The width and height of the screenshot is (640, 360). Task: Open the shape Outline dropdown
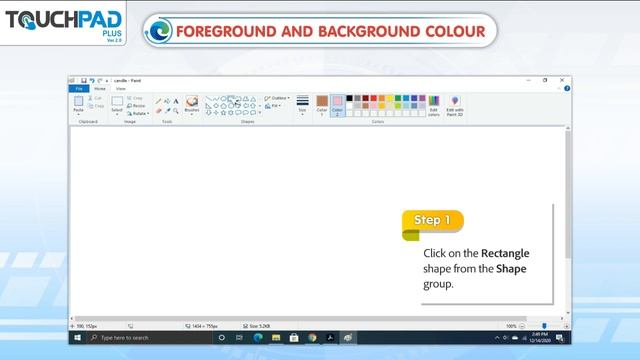click(277, 98)
